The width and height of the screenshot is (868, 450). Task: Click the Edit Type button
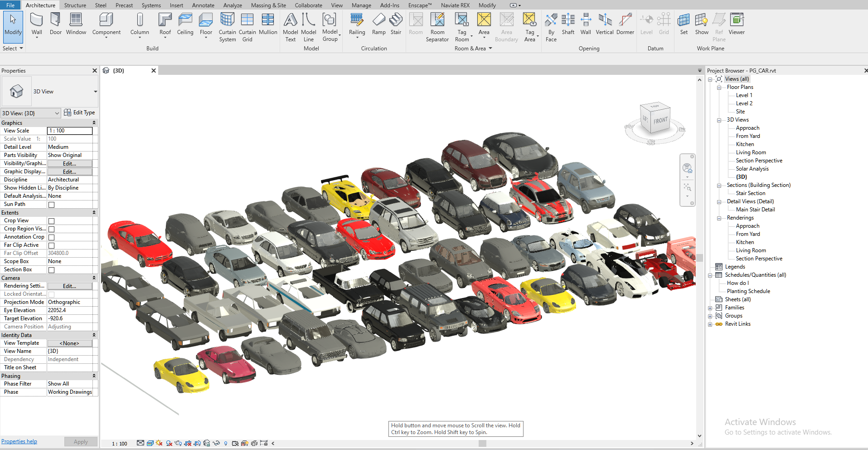click(80, 112)
